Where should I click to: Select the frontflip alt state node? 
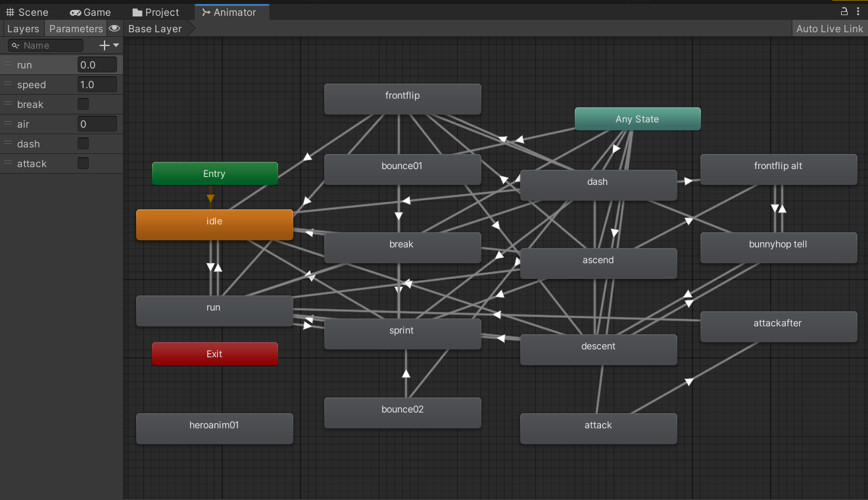[779, 169]
